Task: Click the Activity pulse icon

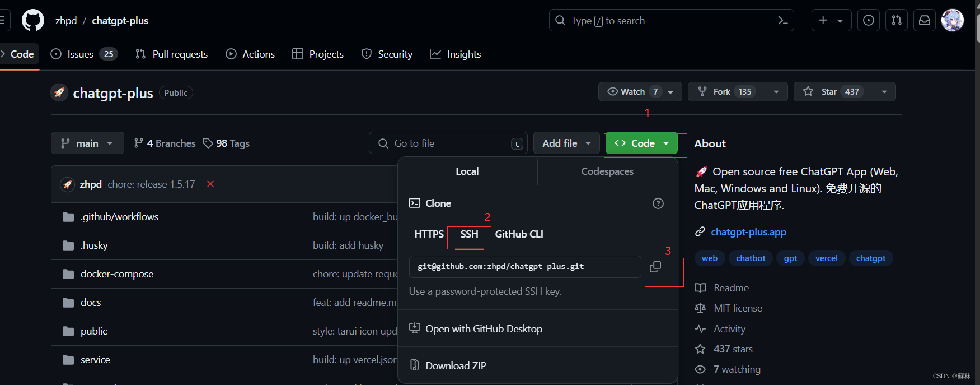Action: 700,329
